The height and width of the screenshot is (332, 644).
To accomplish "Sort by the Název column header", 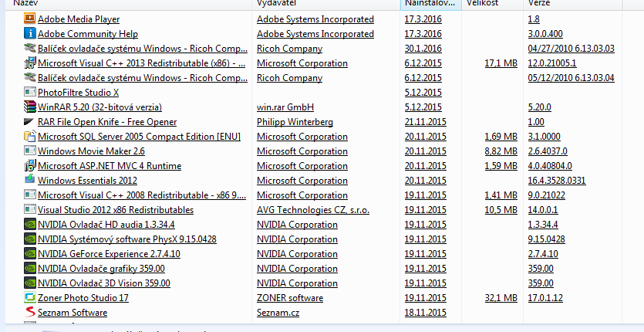I will (x=129, y=4).
